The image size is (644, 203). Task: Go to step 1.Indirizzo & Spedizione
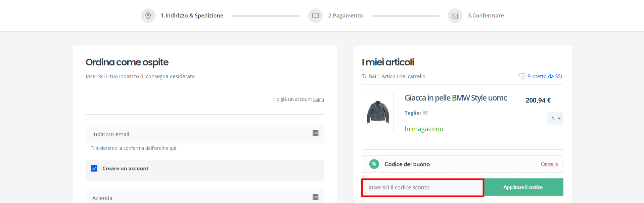pyautogui.click(x=192, y=15)
